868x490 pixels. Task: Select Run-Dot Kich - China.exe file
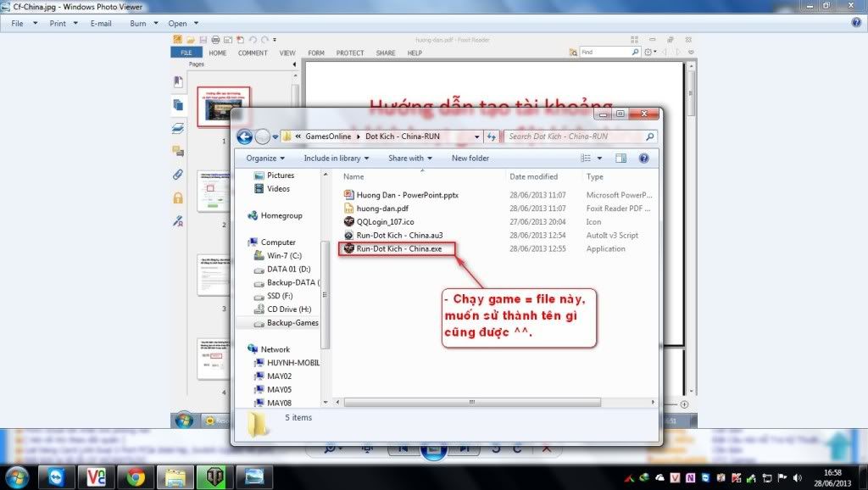(x=399, y=249)
